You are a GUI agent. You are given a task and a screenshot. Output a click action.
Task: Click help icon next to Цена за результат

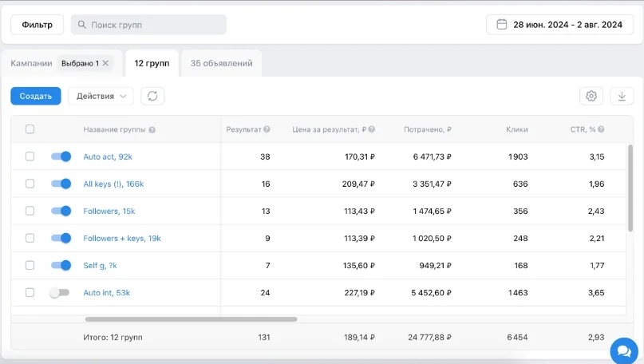[372, 129]
